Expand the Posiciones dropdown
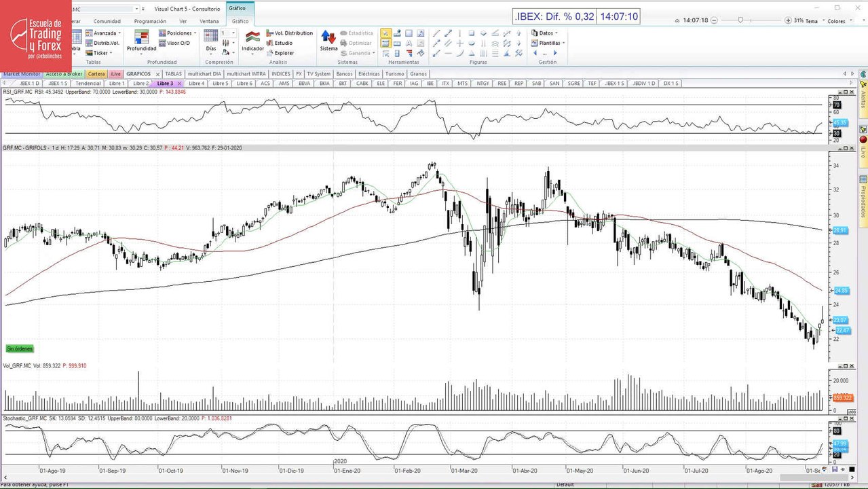 (195, 33)
